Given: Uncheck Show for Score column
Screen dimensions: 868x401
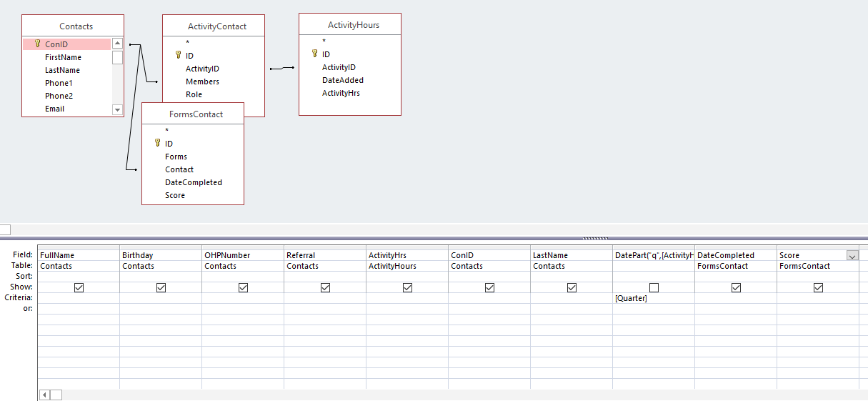Looking at the screenshot, I should coord(818,287).
